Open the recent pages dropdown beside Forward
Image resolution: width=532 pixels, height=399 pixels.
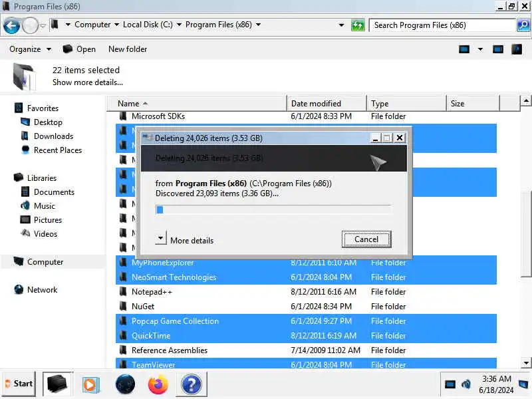(43, 26)
